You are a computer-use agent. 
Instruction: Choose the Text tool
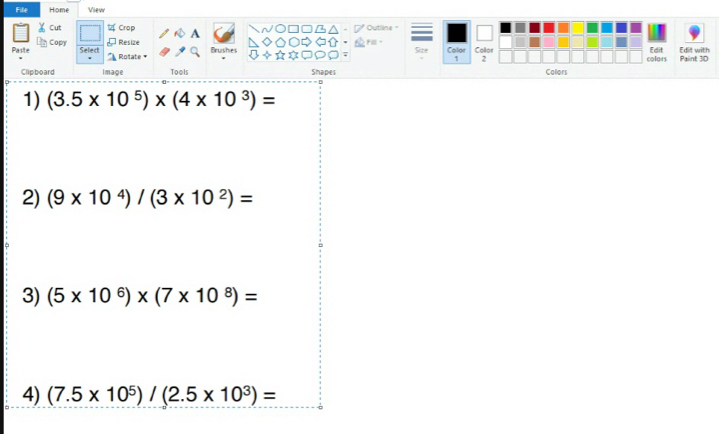coord(195,33)
